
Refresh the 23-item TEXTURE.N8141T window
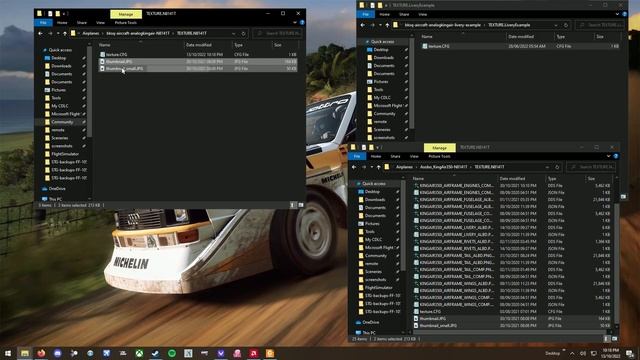pos(557,167)
